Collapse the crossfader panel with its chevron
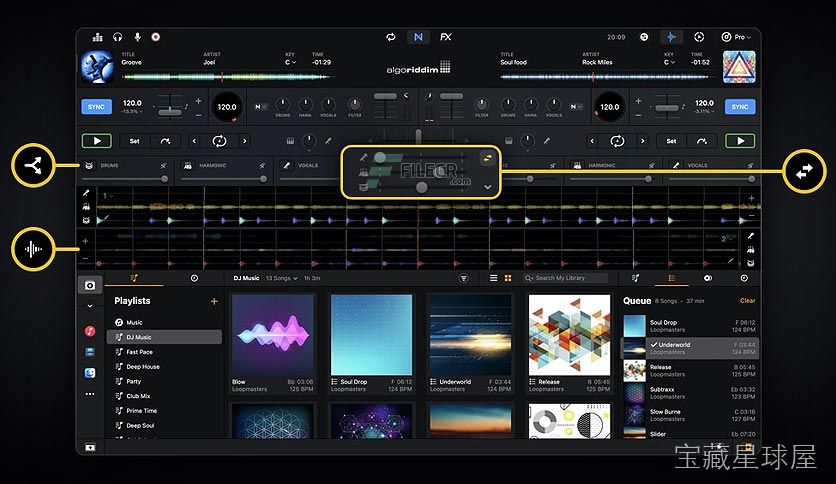 click(x=487, y=187)
